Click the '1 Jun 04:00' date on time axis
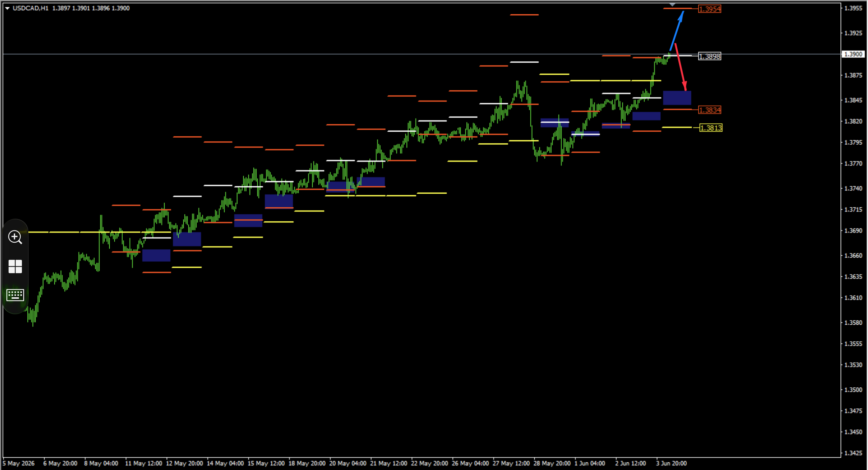This screenshot has height=470, width=868. [x=590, y=463]
